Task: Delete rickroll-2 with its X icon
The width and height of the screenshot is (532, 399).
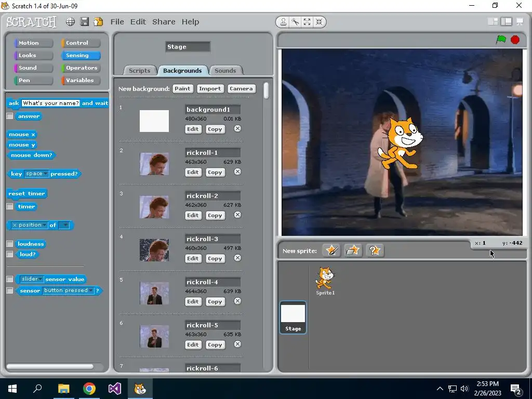Action: pos(237,215)
